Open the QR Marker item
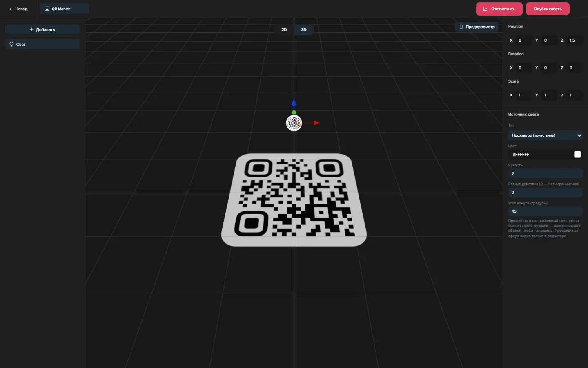 [65, 9]
